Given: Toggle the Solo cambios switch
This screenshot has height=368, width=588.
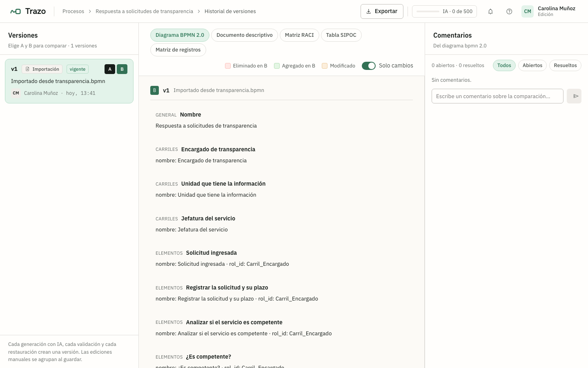Looking at the screenshot, I should [x=369, y=66].
